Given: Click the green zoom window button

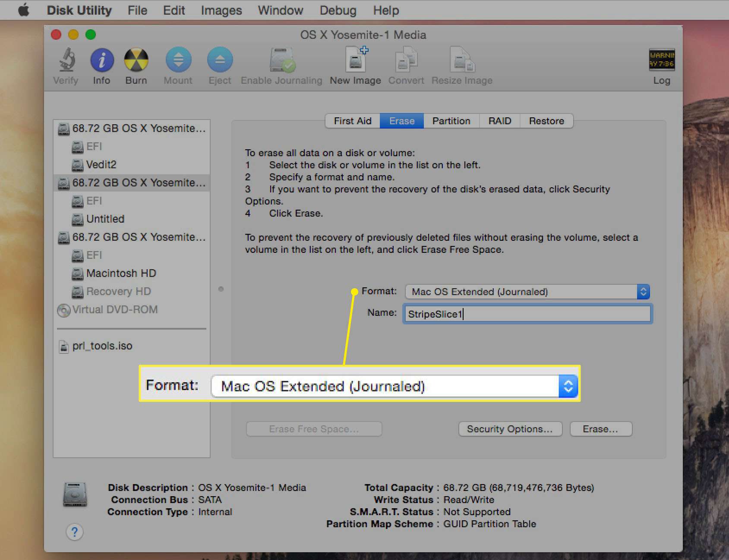Looking at the screenshot, I should pyautogui.click(x=91, y=35).
